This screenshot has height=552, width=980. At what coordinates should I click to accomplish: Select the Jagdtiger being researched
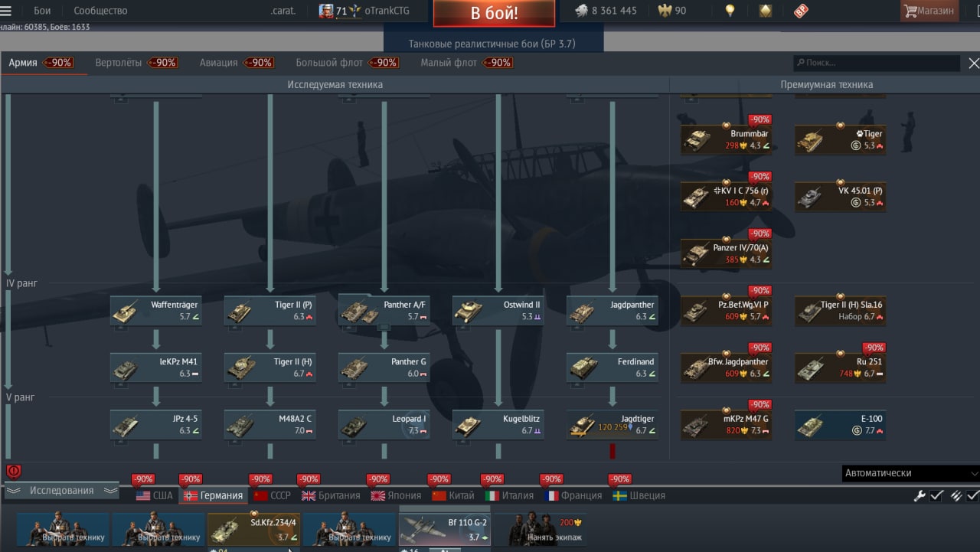[612, 425]
